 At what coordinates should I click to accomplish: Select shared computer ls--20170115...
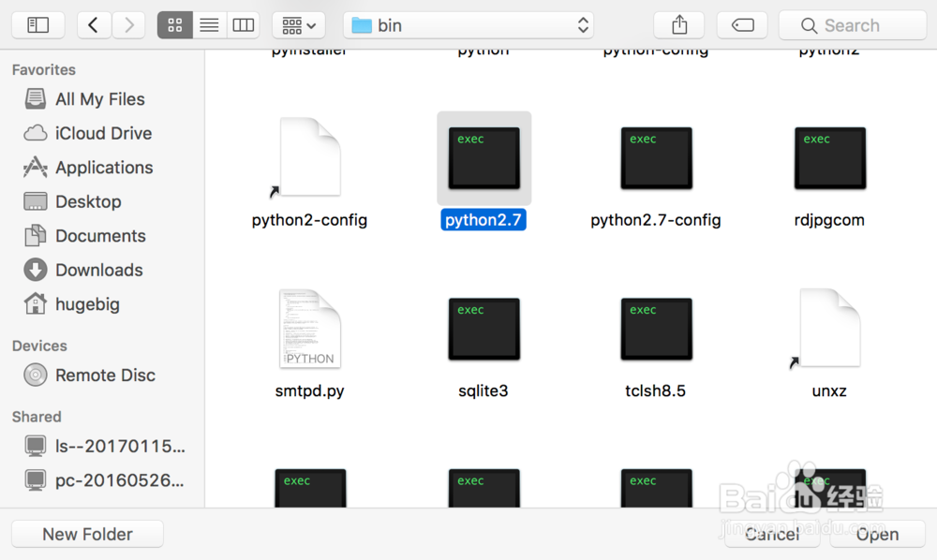pos(120,446)
